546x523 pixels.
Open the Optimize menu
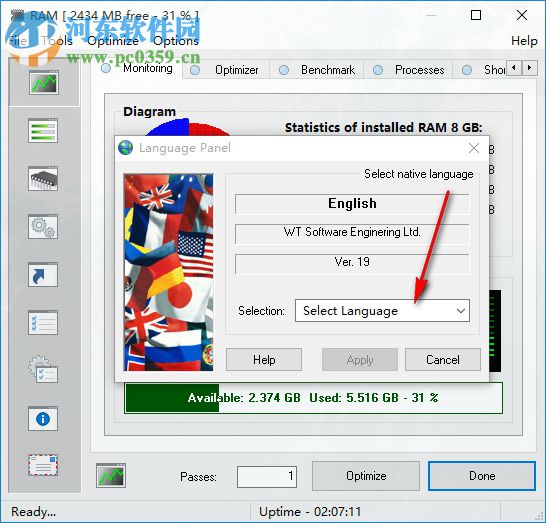pos(113,41)
